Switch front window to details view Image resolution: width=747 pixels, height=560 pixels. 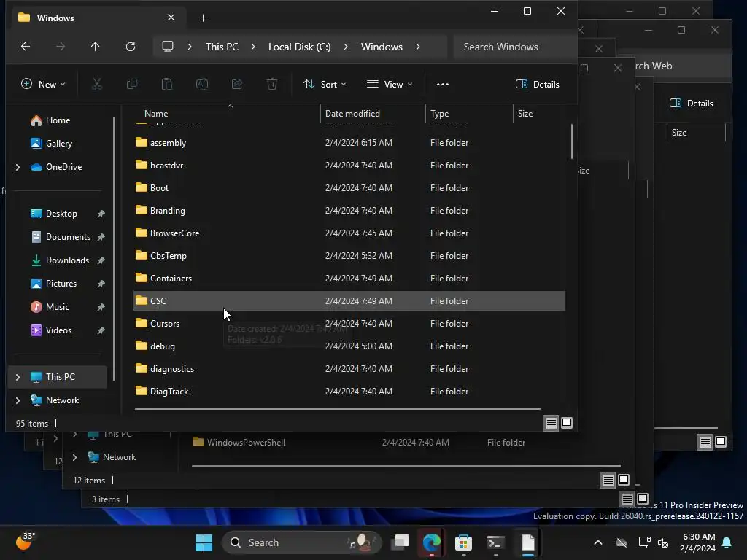pos(551,424)
